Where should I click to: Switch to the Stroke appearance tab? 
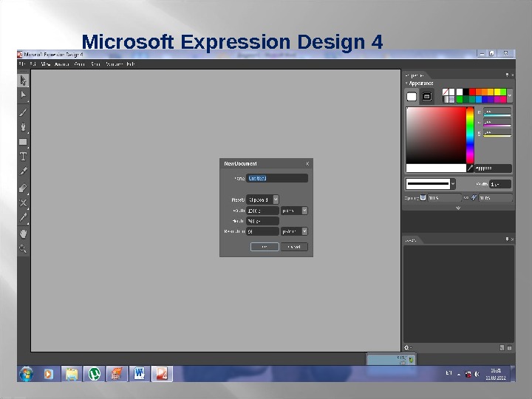coord(427,97)
